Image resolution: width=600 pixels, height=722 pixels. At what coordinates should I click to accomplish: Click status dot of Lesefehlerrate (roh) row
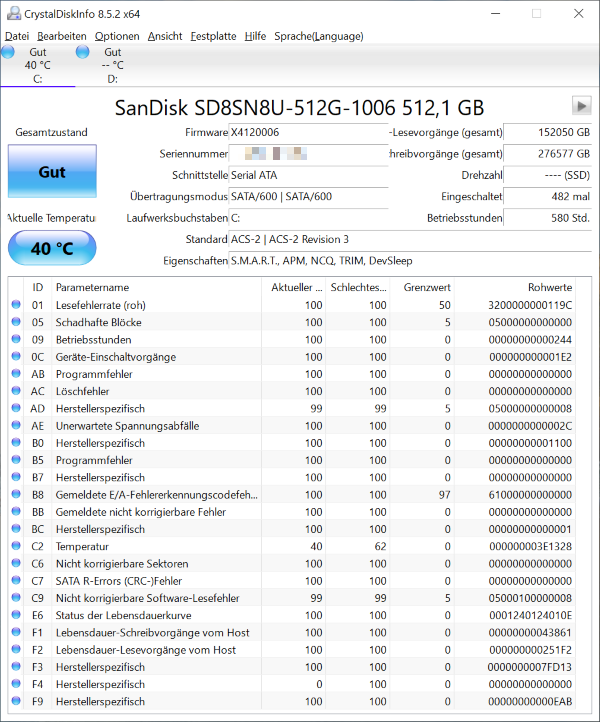(x=16, y=304)
